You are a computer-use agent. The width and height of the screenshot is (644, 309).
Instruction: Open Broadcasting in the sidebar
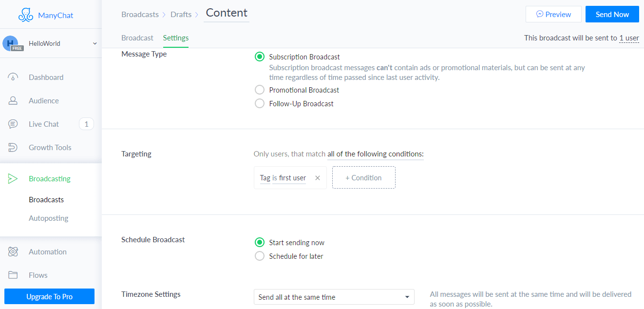[x=51, y=178]
